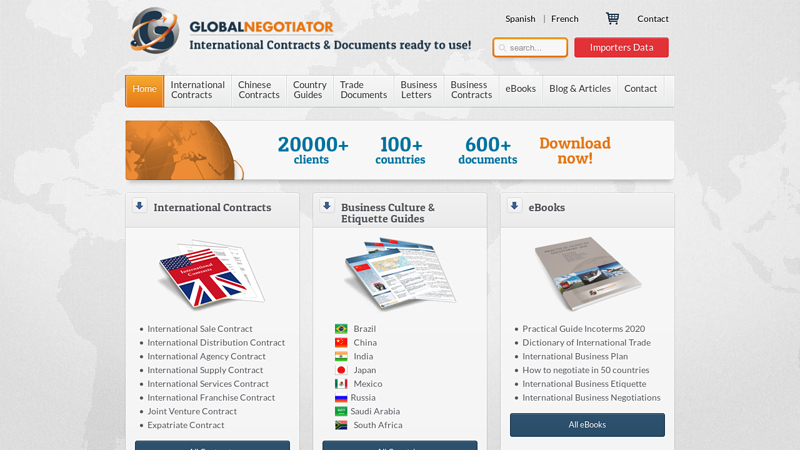
Task: Click the Russia flag icon
Action: point(341,397)
